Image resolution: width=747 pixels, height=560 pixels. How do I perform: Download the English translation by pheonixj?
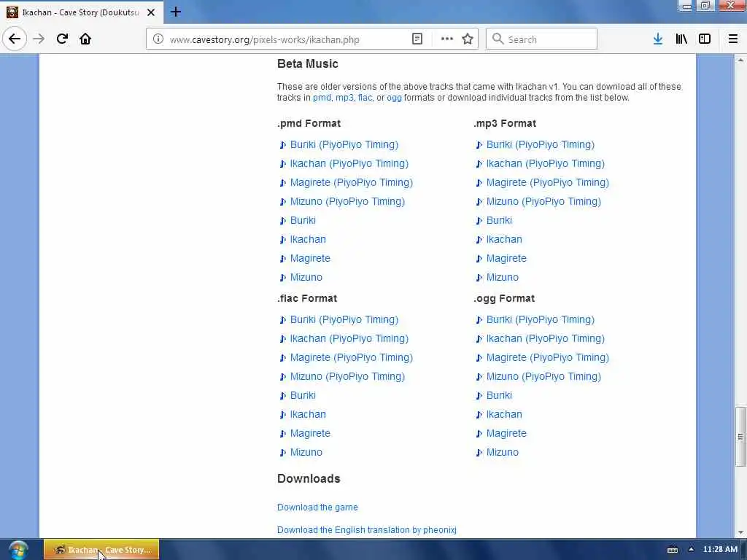click(367, 530)
